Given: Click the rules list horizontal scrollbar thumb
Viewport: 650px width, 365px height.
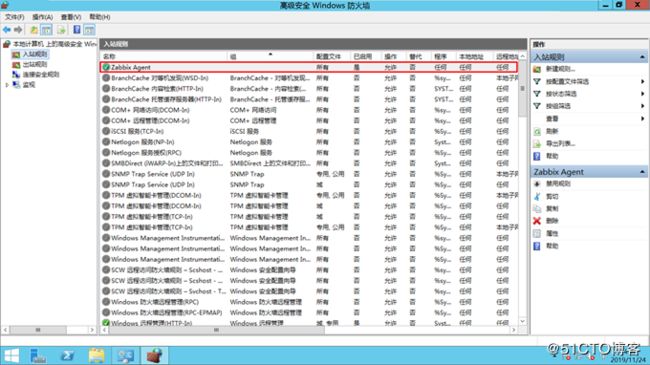Looking at the screenshot, I should click(x=216, y=330).
